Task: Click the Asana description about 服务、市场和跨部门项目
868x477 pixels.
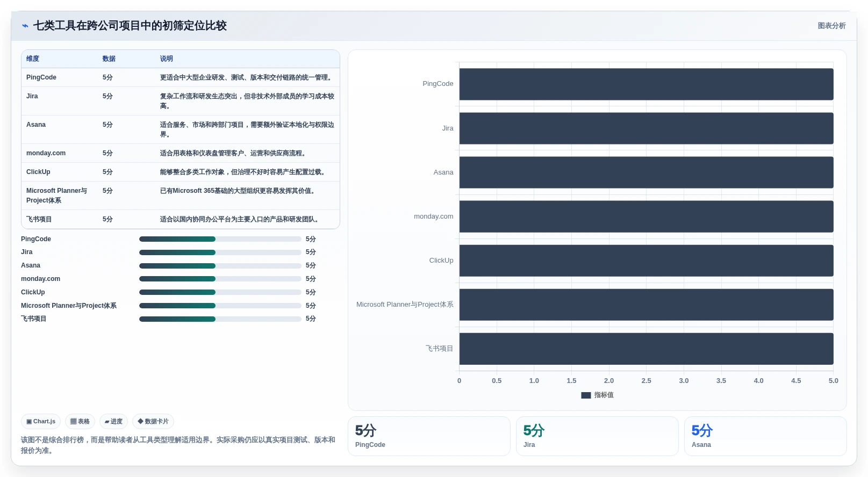Action: 247,129
